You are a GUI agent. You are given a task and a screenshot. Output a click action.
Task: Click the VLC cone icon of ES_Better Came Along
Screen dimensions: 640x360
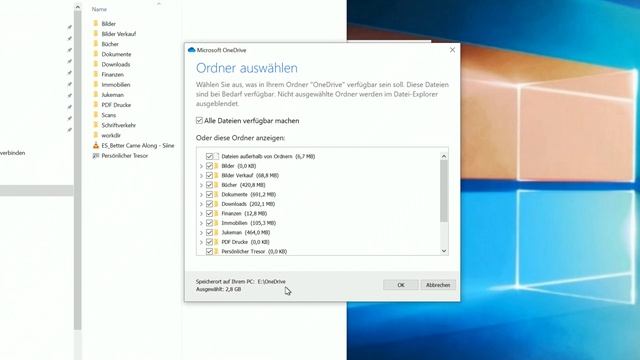(96, 145)
